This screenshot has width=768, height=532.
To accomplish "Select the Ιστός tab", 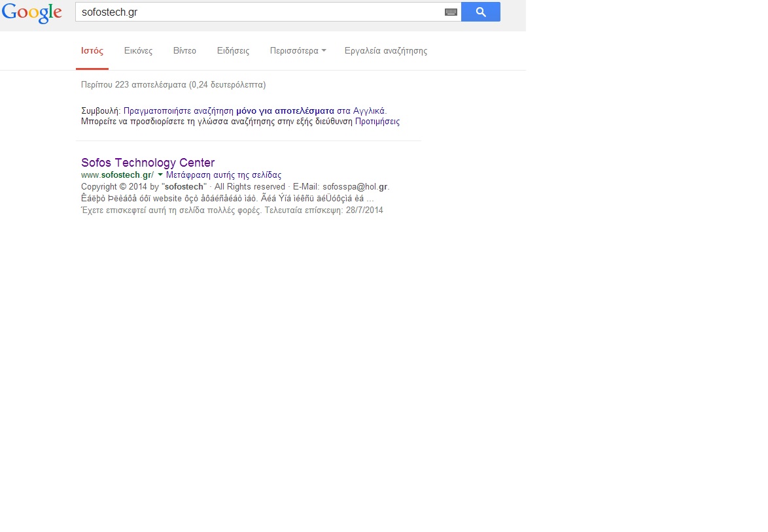I will tap(92, 51).
